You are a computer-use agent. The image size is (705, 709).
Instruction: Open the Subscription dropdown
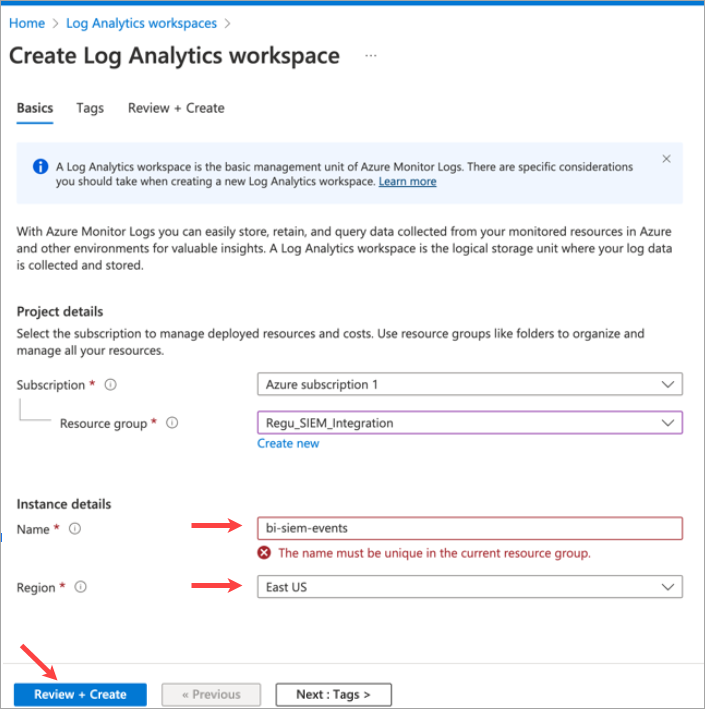470,384
